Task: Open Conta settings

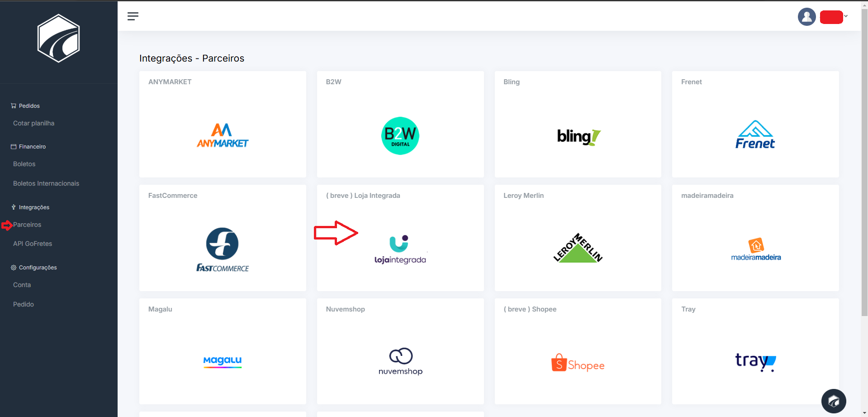Action: [22, 285]
